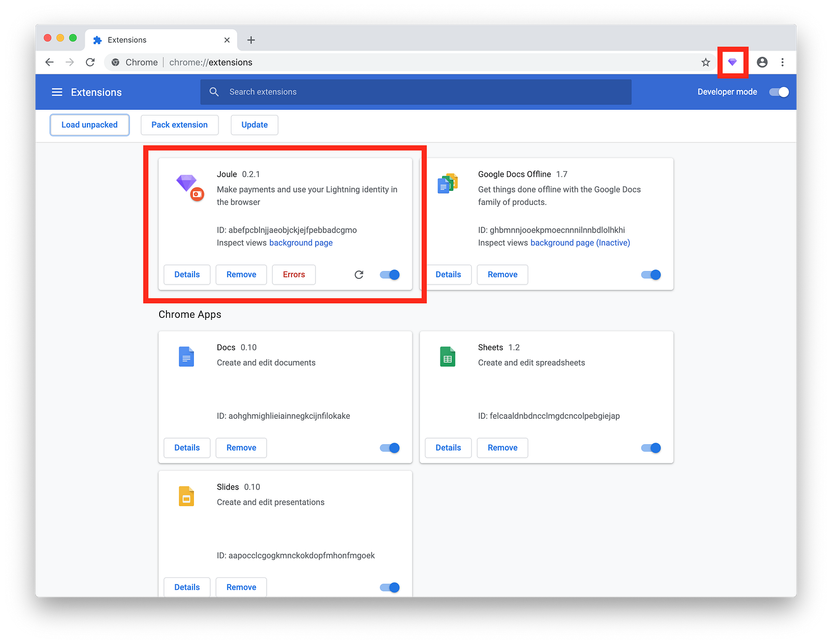This screenshot has height=644, width=832.
Task: Remove the Docs app
Action: coord(241,448)
